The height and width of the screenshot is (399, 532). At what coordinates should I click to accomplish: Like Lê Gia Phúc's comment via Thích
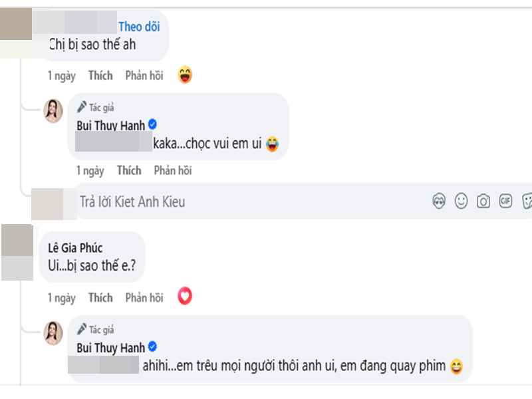pyautogui.click(x=100, y=298)
